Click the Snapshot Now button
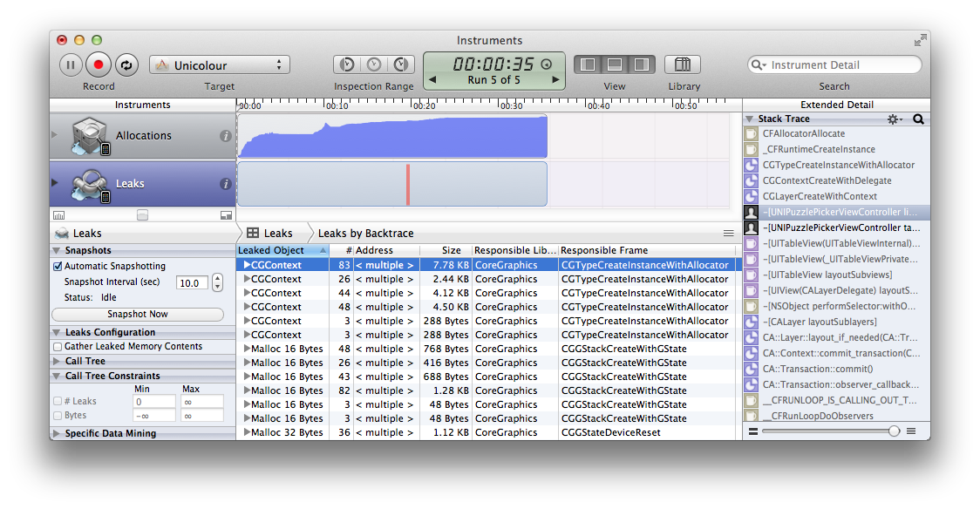Viewport: 980px width, 509px height. tap(138, 314)
